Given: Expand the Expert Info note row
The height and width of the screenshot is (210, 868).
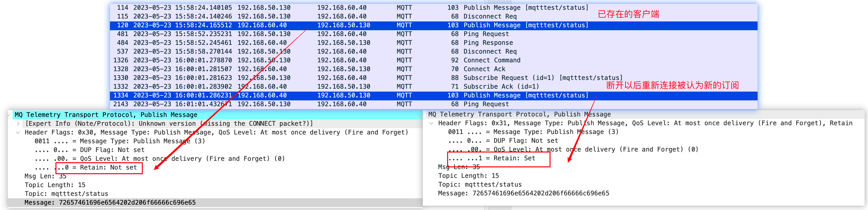Looking at the screenshot, I should 18,124.
